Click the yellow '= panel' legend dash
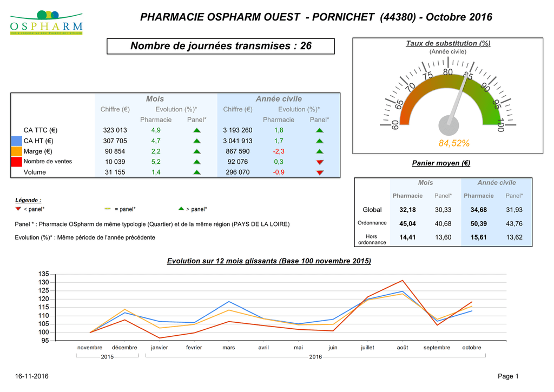The image size is (554, 392). tap(108, 209)
